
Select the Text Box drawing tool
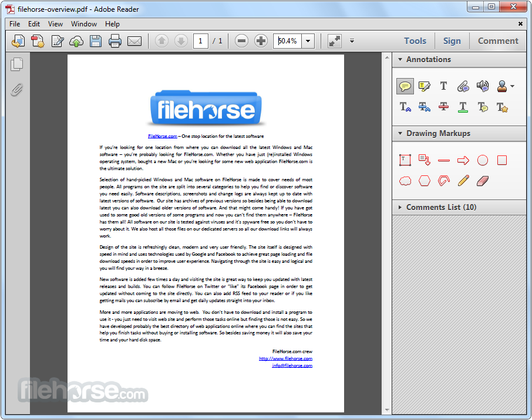click(x=405, y=160)
